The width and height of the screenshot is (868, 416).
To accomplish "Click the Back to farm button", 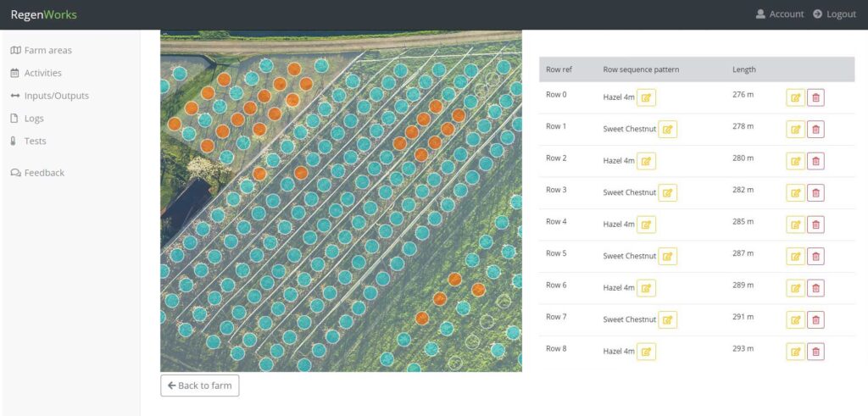I will pos(200,385).
